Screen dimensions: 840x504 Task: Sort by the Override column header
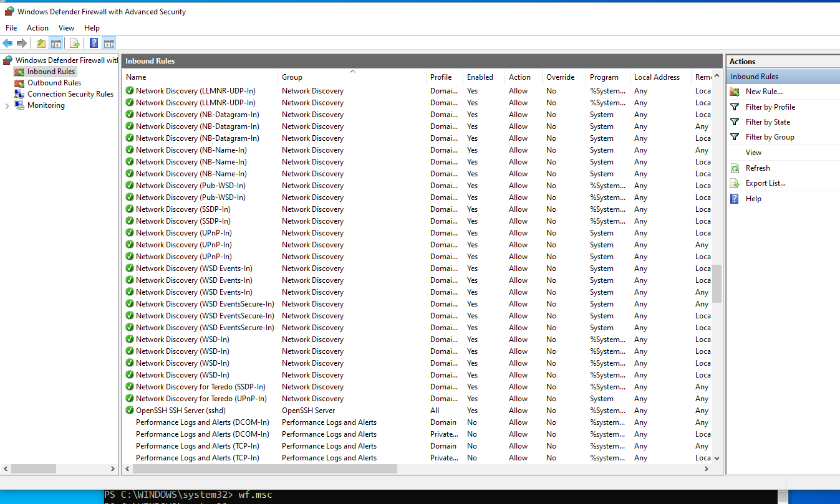point(564,77)
